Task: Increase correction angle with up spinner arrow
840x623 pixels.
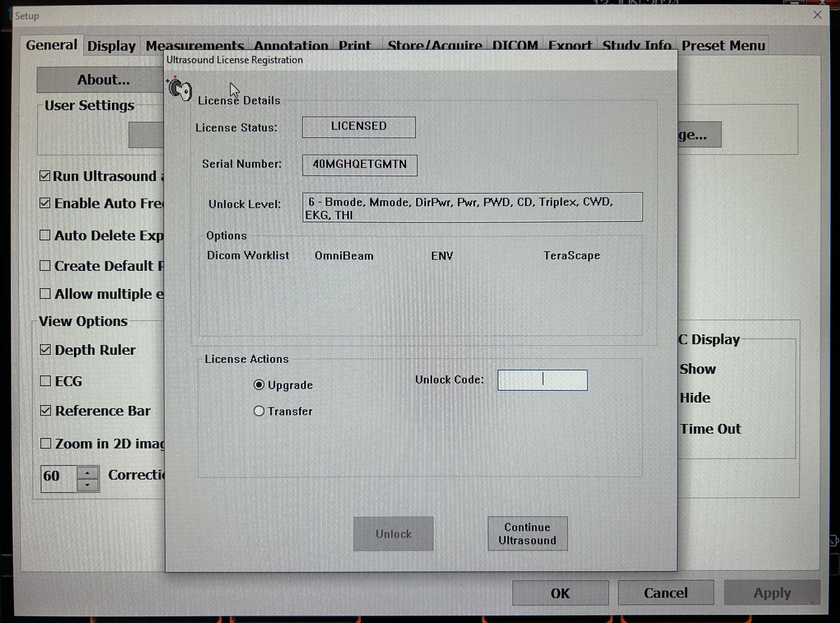Action: click(87, 473)
